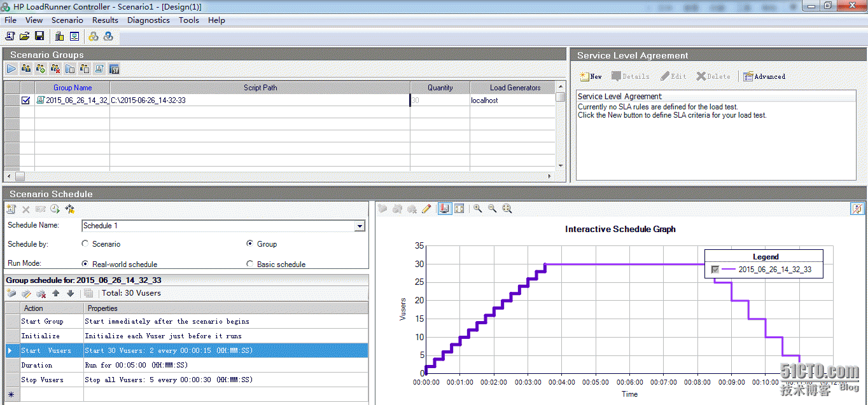Open Run-Time Settings icon in Scenario Groups
This screenshot has width=868, height=405.
[70, 69]
